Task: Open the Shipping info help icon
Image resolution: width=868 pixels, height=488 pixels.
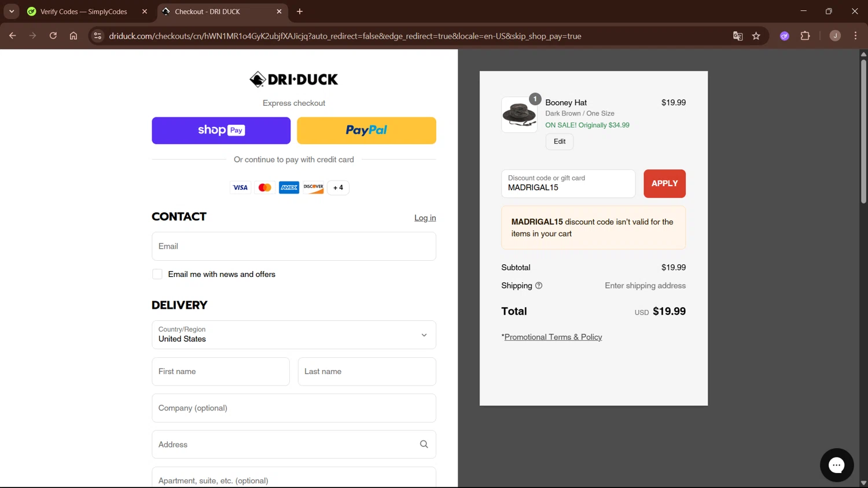Action: coord(539,286)
